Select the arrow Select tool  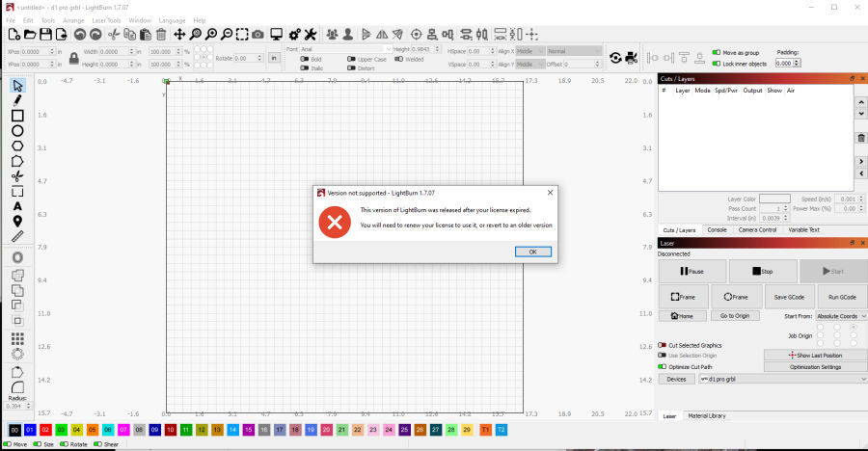(x=17, y=86)
